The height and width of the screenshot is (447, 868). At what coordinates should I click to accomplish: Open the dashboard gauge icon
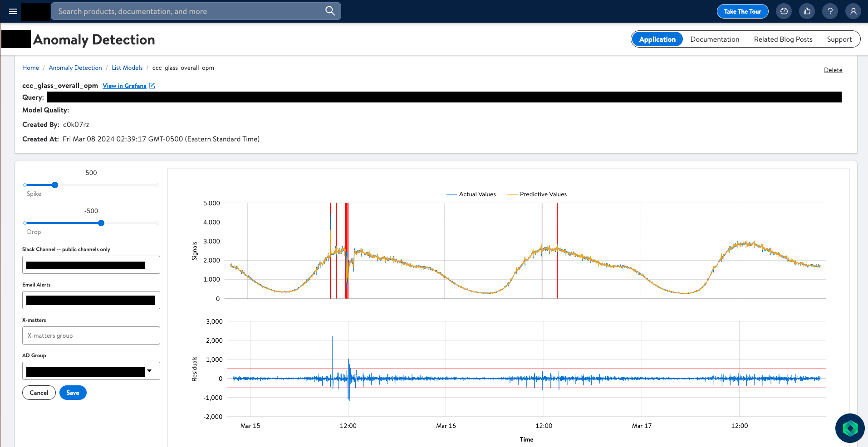(784, 11)
